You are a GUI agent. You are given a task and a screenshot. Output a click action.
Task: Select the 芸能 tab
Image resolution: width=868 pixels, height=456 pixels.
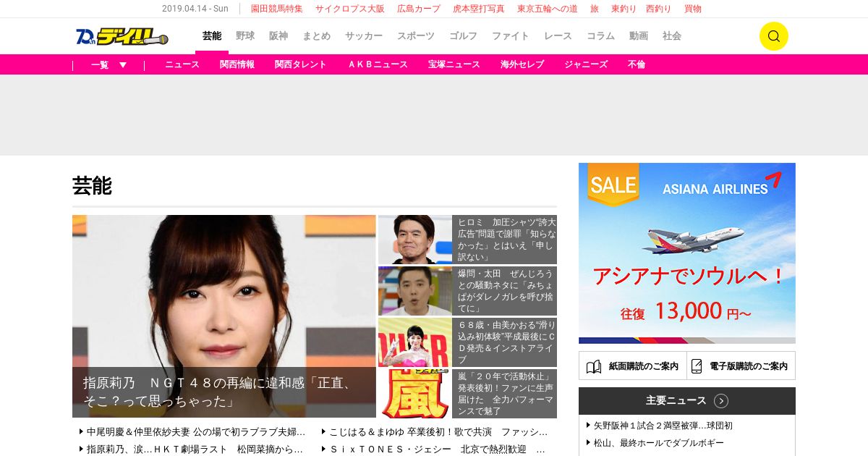point(212,36)
